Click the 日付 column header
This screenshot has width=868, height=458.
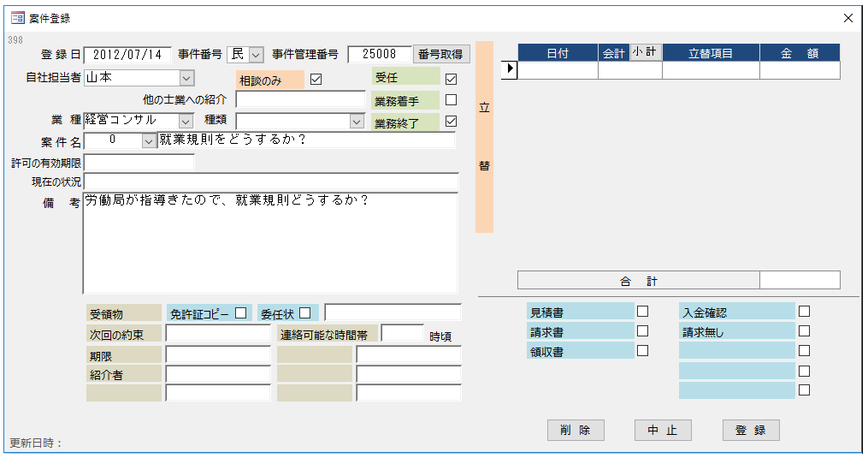tap(558, 53)
